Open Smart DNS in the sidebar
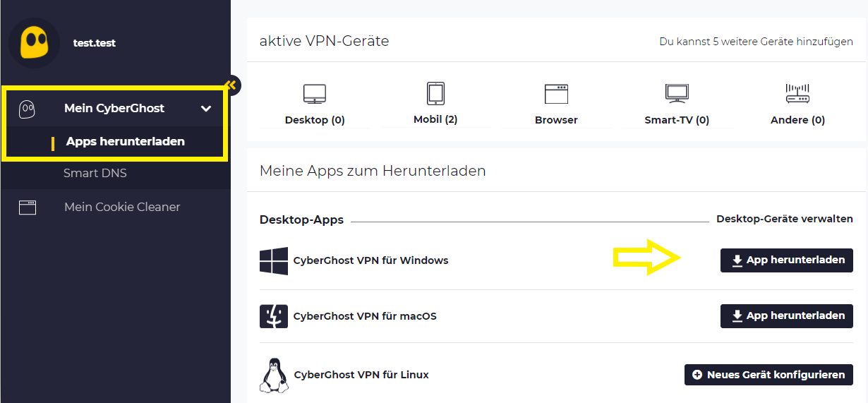Image resolution: width=868 pixels, height=403 pixels. (x=95, y=173)
